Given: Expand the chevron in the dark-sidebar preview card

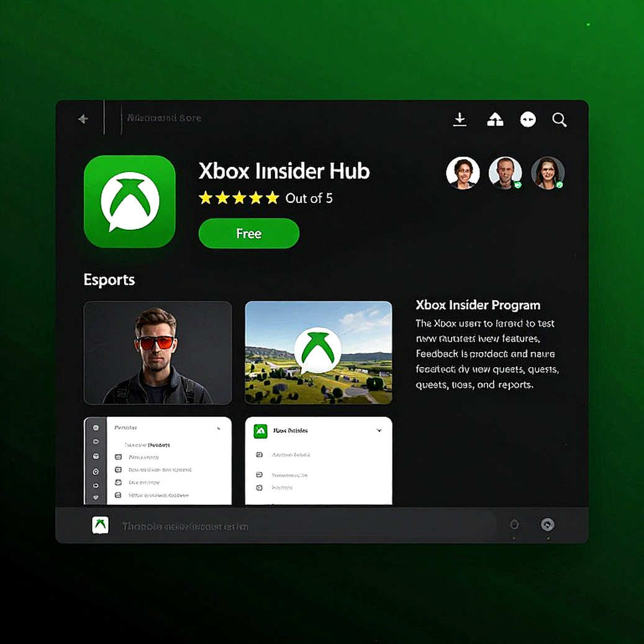Looking at the screenshot, I should tap(219, 429).
